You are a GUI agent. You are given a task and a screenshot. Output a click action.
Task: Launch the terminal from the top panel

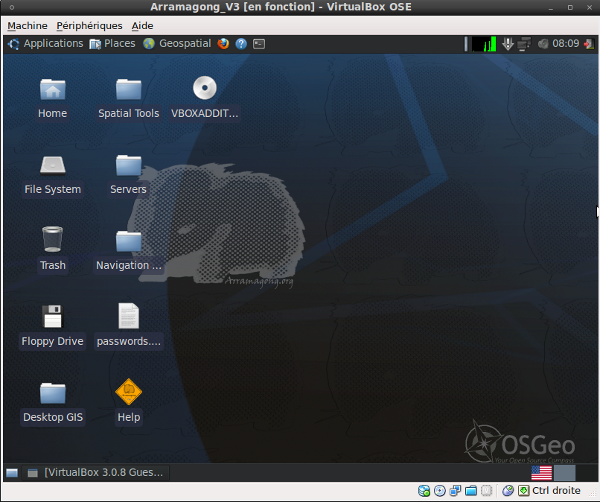click(259, 44)
